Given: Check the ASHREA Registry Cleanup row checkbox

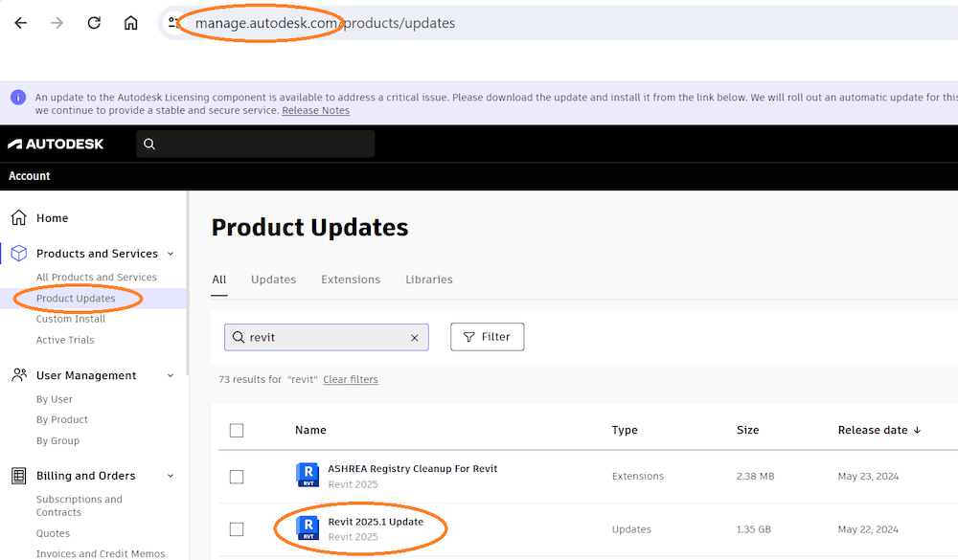Looking at the screenshot, I should click(237, 477).
